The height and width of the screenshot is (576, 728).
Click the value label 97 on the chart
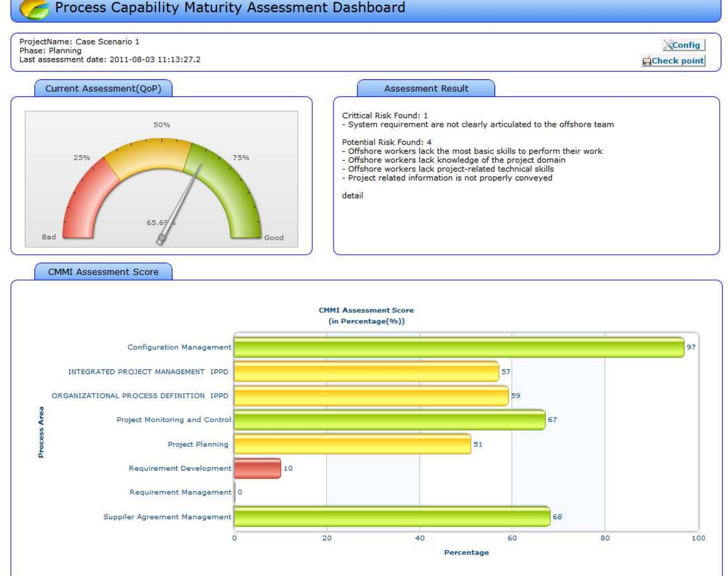click(691, 347)
